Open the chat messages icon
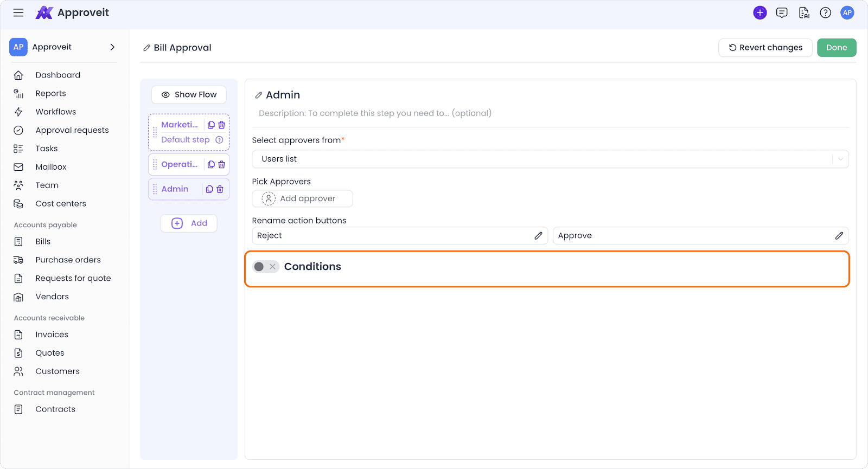The image size is (868, 469). (782, 12)
